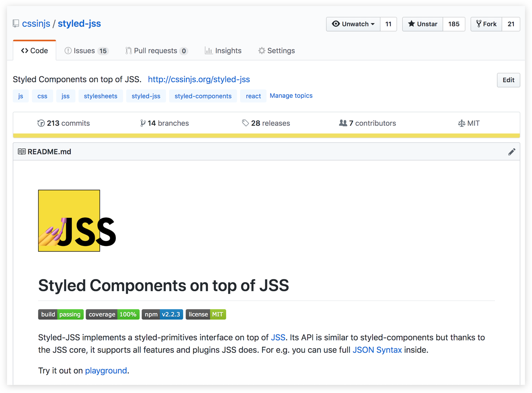Click the Manage topics link
Screen dimensions: 532x393
(x=291, y=95)
